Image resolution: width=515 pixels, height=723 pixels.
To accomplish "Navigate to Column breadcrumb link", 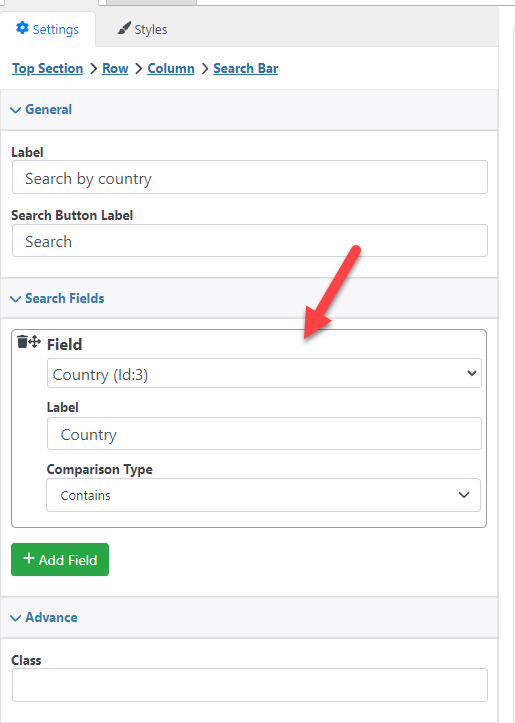I will [171, 68].
